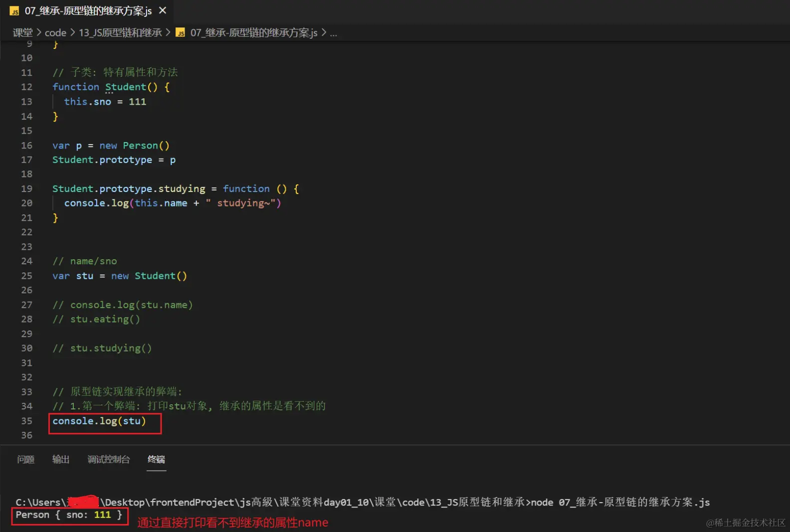Click line number 12 in the gutter
Image resolution: width=790 pixels, height=532 pixels.
(26, 87)
